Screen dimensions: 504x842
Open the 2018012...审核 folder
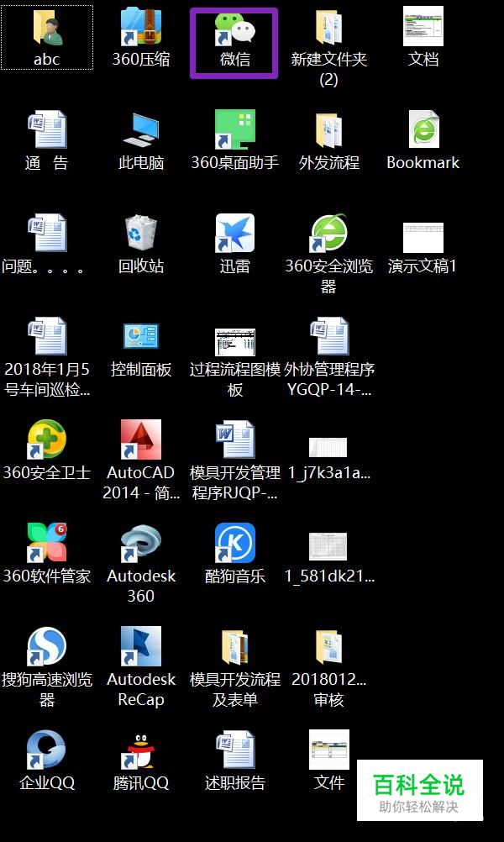click(x=328, y=648)
